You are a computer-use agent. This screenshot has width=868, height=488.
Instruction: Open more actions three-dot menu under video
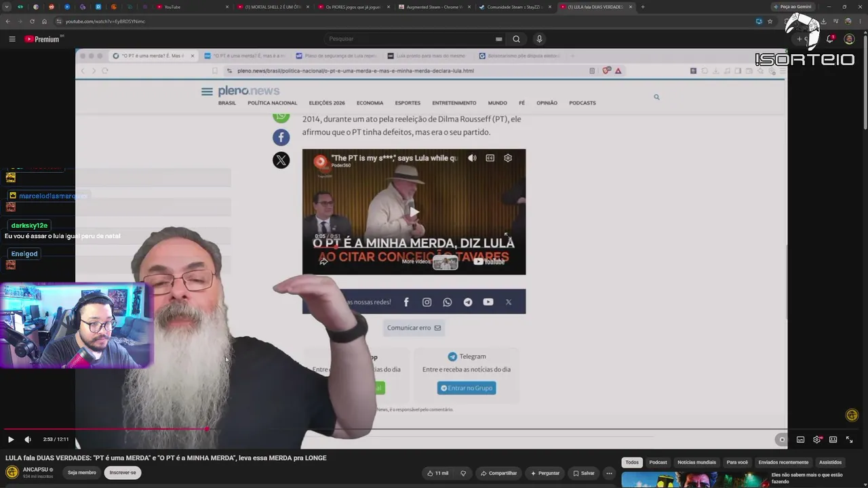coord(609,473)
